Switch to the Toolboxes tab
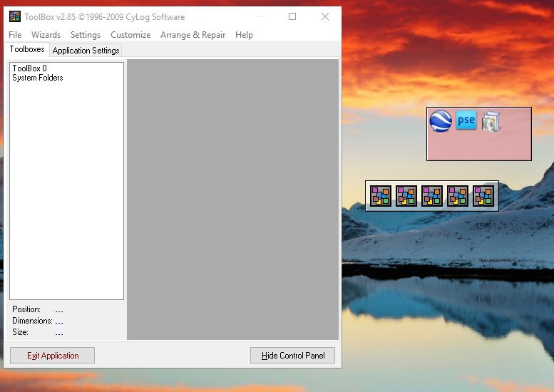This screenshot has height=392, width=554. pyautogui.click(x=27, y=49)
